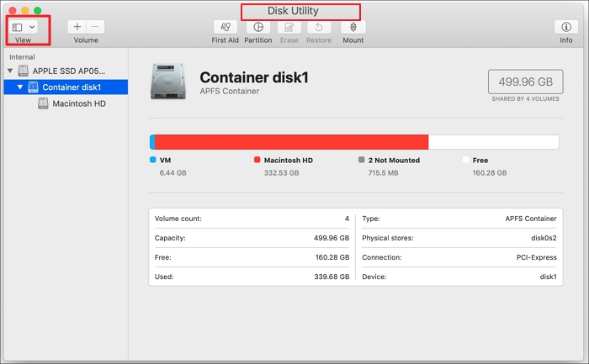
Task: Click the Volume count row value 4
Action: pyautogui.click(x=347, y=219)
